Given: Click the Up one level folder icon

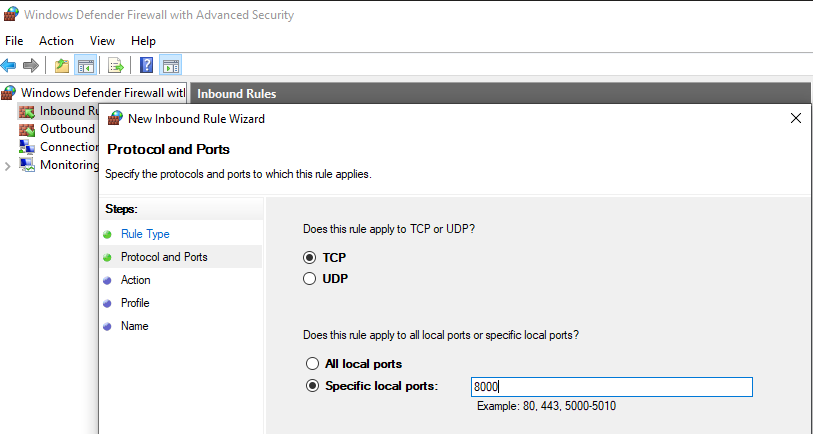Looking at the screenshot, I should tap(62, 65).
